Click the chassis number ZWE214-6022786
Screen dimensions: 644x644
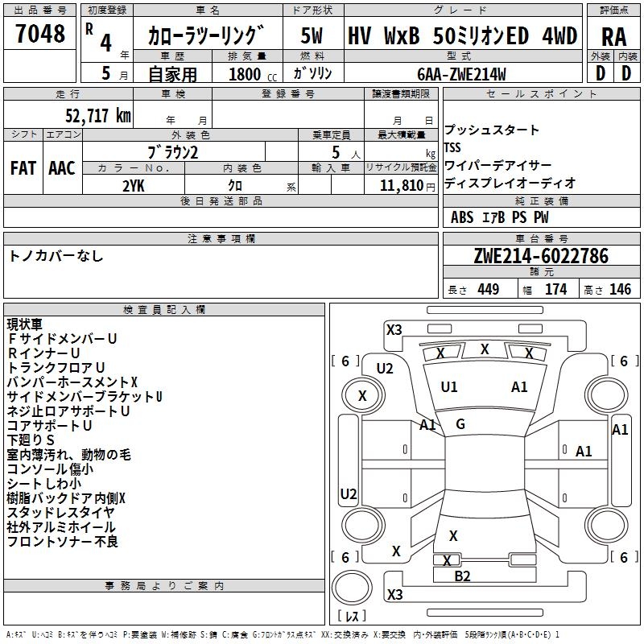(x=541, y=257)
